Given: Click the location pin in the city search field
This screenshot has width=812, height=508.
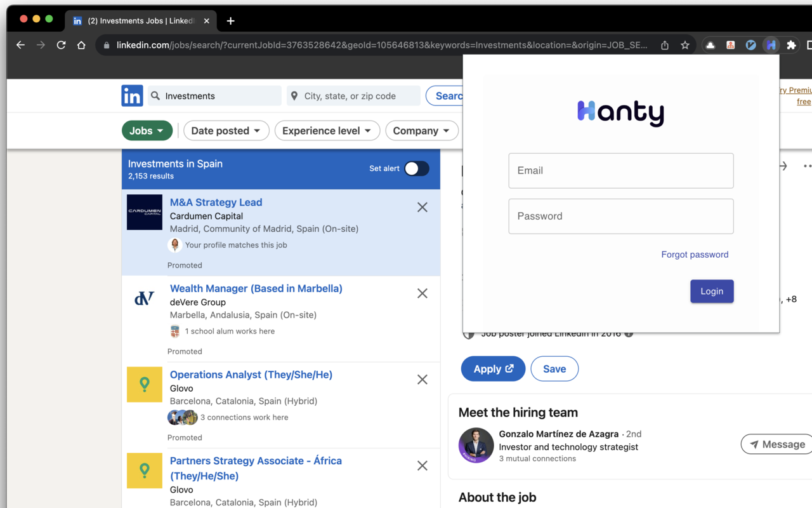Looking at the screenshot, I should coord(294,95).
